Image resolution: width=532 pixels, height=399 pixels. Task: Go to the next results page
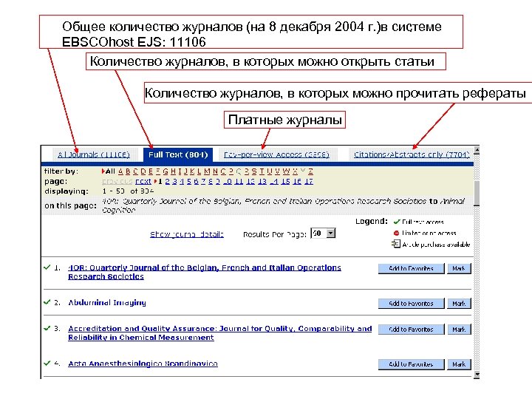[x=143, y=182]
